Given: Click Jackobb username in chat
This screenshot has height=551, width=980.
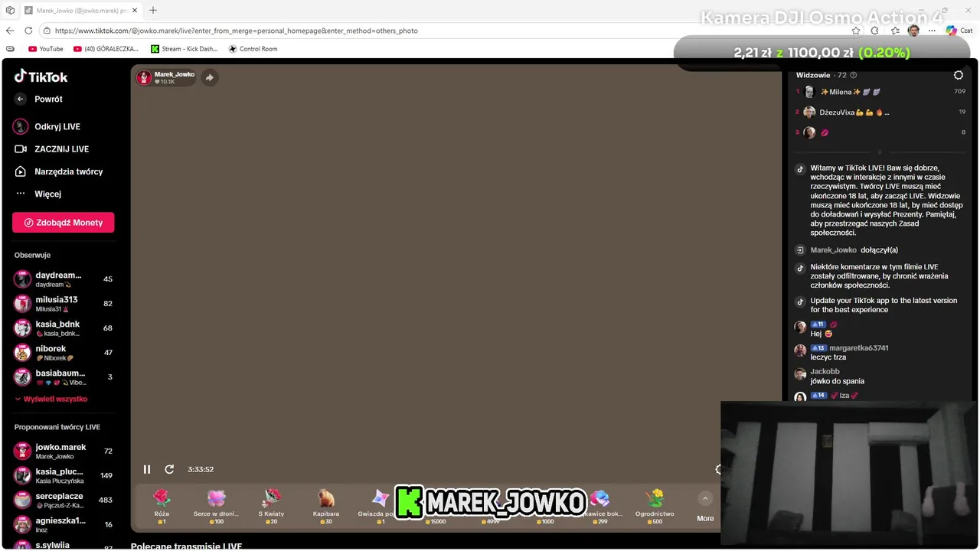Looking at the screenshot, I should coord(825,371).
